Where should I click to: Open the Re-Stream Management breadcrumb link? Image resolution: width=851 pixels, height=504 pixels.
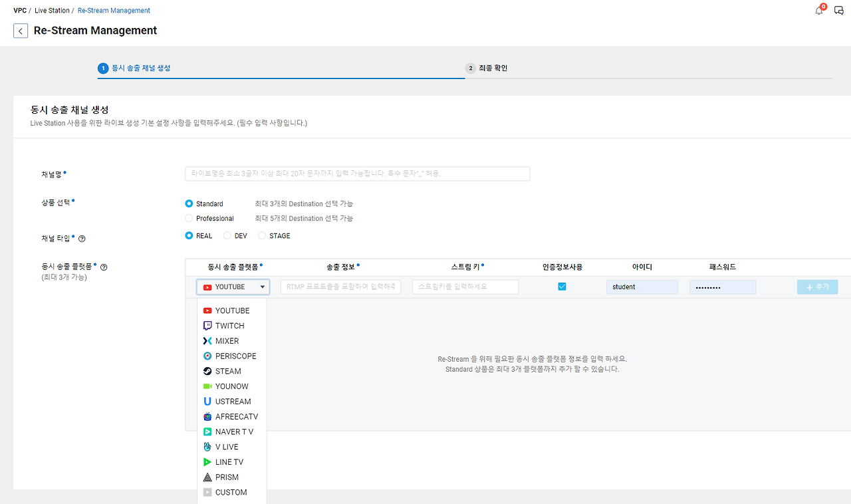tap(114, 11)
